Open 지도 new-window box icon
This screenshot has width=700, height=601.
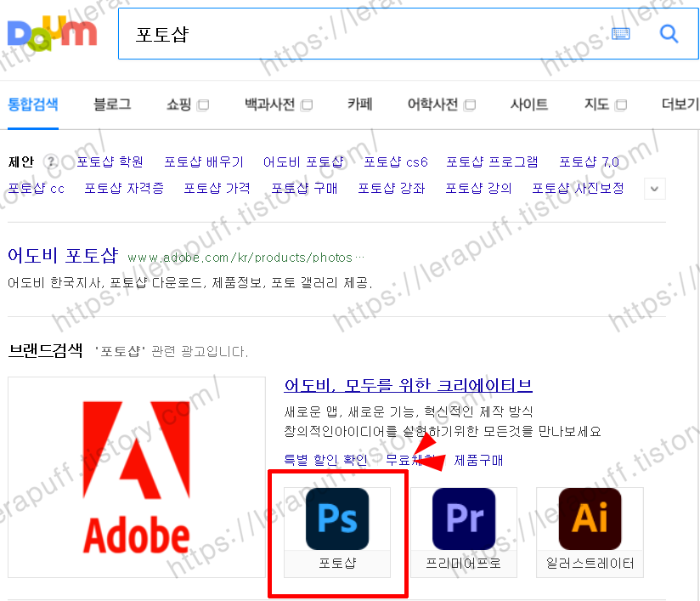click(x=621, y=105)
